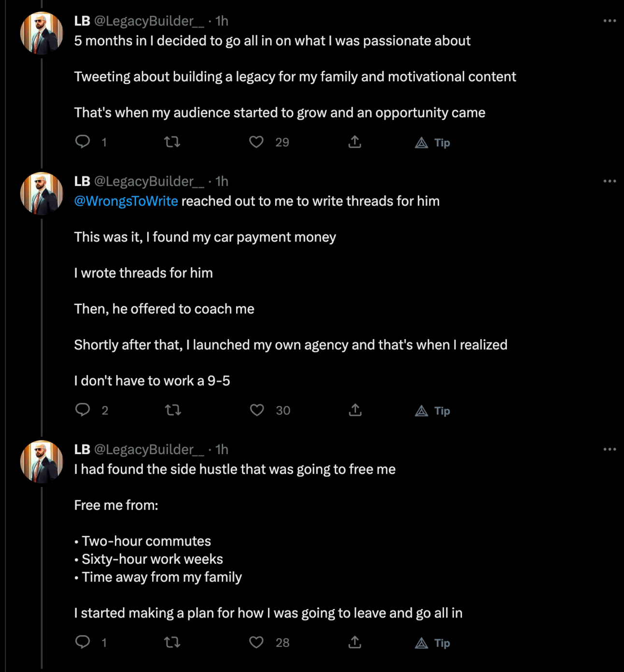The height and width of the screenshot is (672, 624).
Task: Like the tweet with 29 likes
Action: click(x=256, y=142)
